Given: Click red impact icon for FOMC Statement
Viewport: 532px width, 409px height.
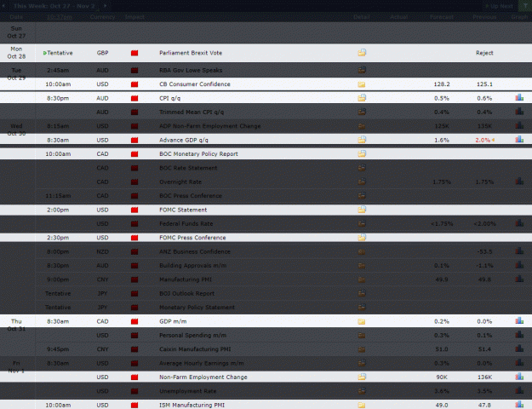Looking at the screenshot, I should (134, 210).
